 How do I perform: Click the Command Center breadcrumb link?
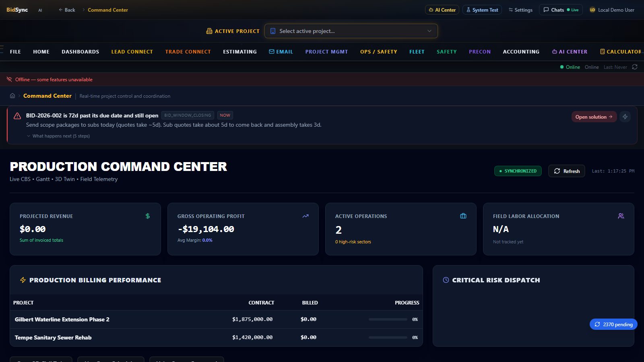coord(47,96)
